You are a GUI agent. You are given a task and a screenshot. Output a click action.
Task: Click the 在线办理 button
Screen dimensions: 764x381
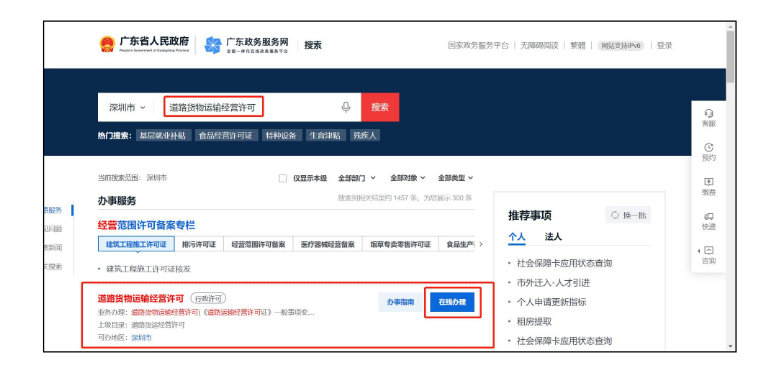pyautogui.click(x=452, y=302)
